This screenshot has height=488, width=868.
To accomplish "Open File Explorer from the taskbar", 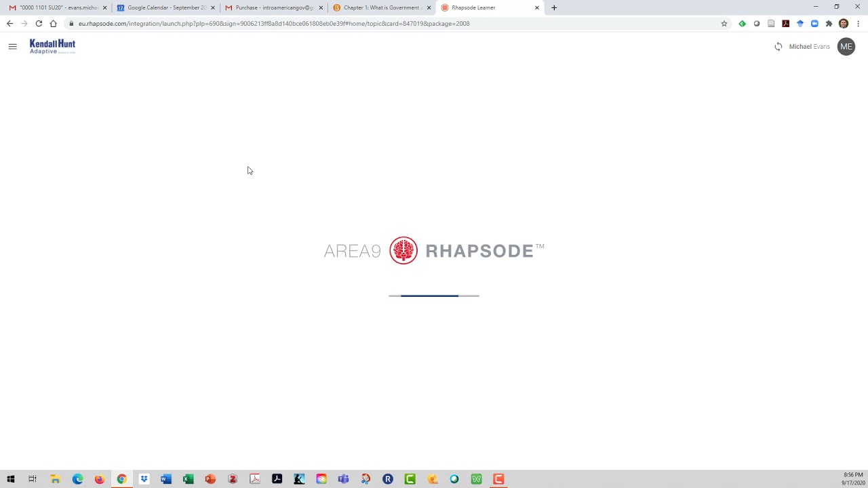I will (55, 479).
